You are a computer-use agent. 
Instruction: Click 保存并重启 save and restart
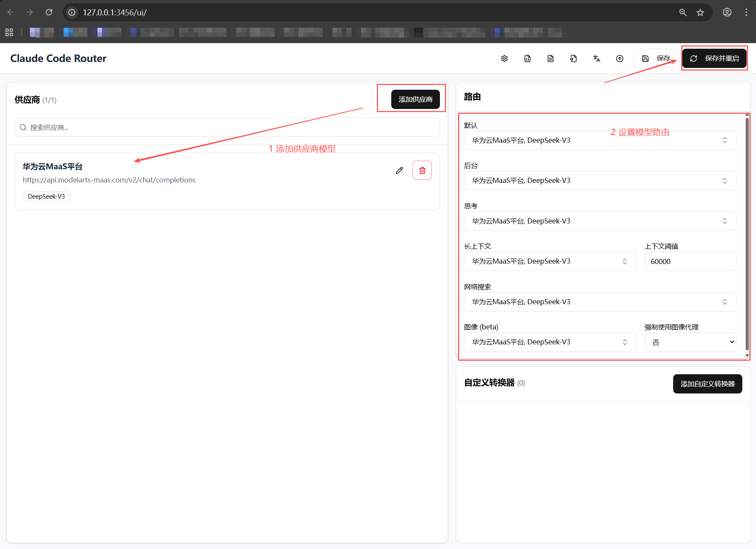pos(714,59)
